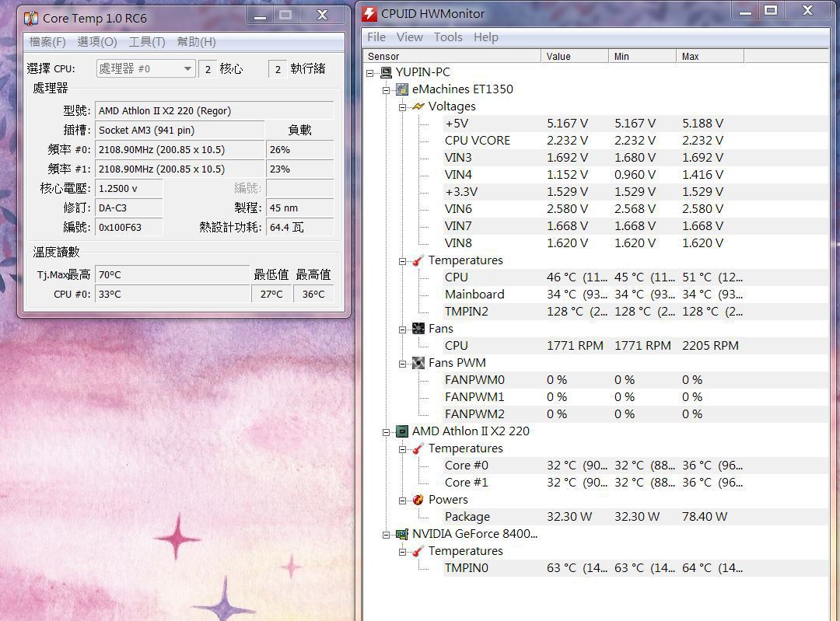Click the 78.40 W max package power
The height and width of the screenshot is (621, 840).
705,517
